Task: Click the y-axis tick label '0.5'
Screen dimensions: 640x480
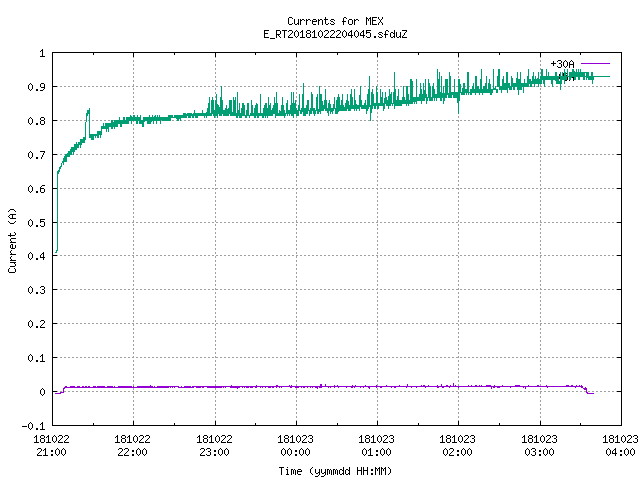Action: [36, 223]
